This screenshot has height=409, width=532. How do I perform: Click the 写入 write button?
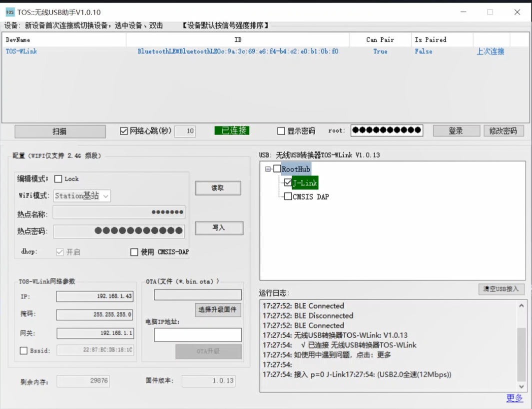tap(219, 228)
